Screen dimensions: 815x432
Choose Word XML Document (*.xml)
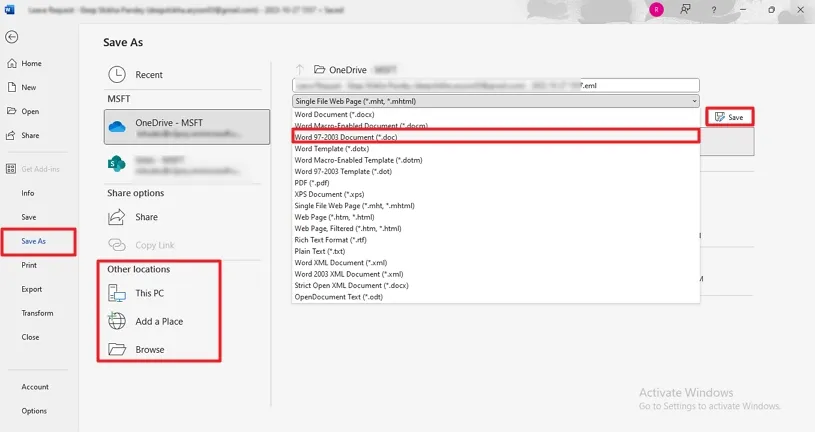point(496,263)
